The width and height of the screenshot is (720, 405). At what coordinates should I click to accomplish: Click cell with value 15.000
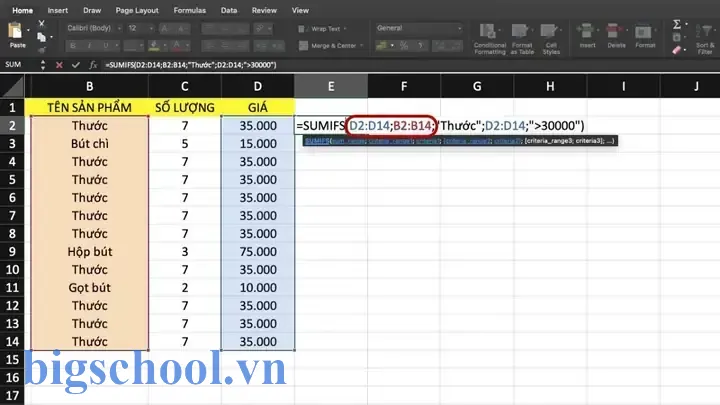[258, 144]
